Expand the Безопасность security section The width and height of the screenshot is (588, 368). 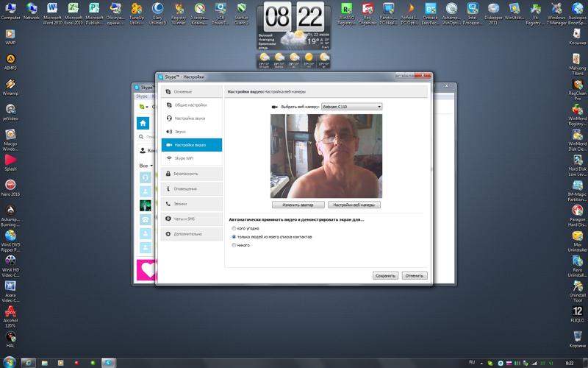(x=192, y=174)
